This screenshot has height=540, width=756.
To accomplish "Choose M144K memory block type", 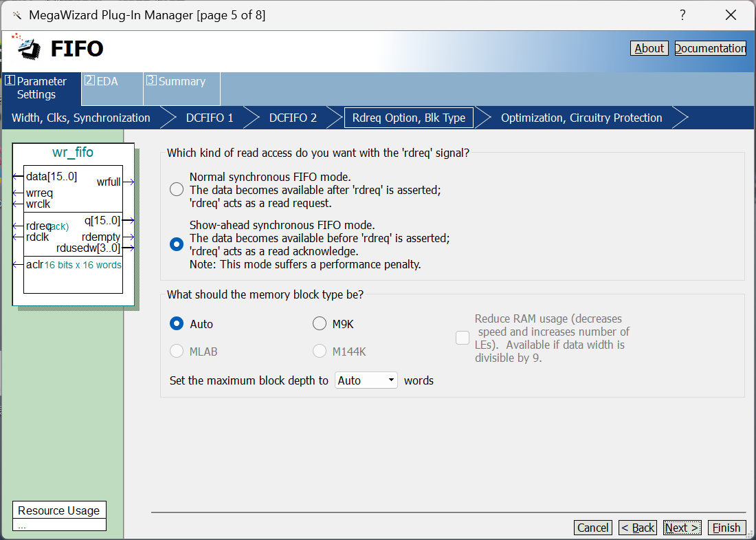I will (x=319, y=351).
